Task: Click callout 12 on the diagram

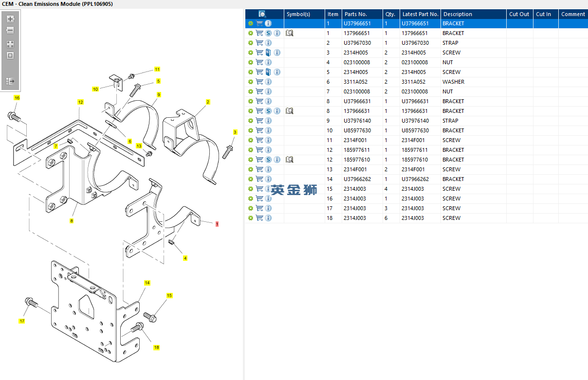Action: tap(80, 102)
